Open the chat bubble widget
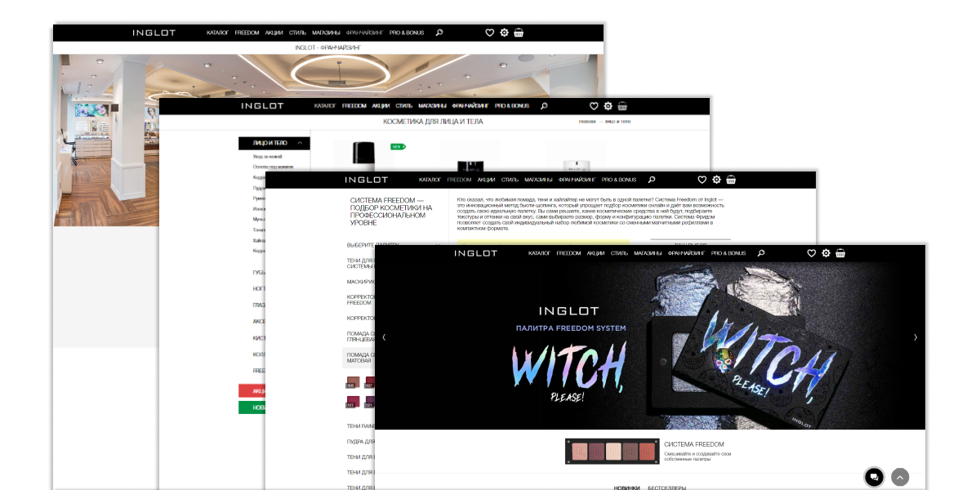Image resolution: width=980 pixels, height=490 pixels. (x=874, y=477)
